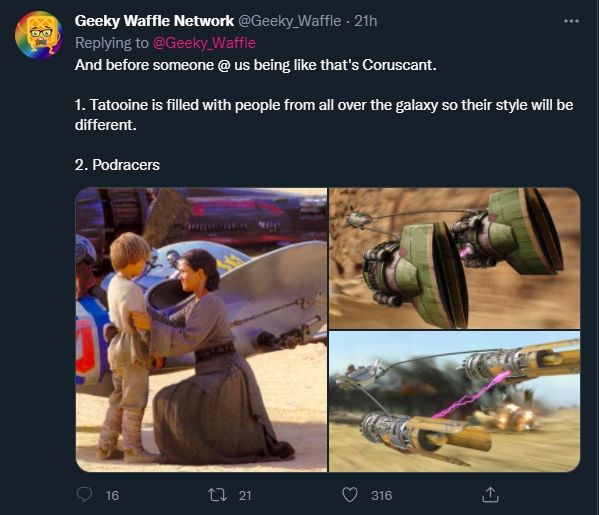
Task: Open the yellow podracer image
Action: click(455, 402)
